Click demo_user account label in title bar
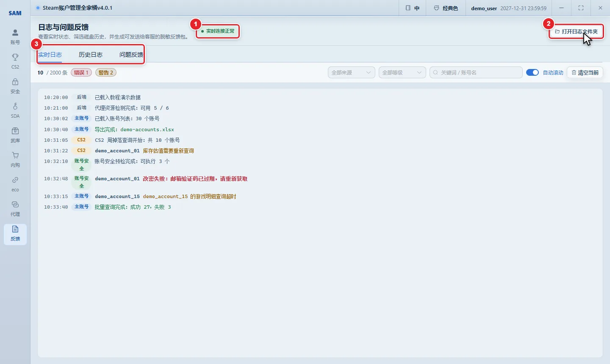 pos(484,8)
